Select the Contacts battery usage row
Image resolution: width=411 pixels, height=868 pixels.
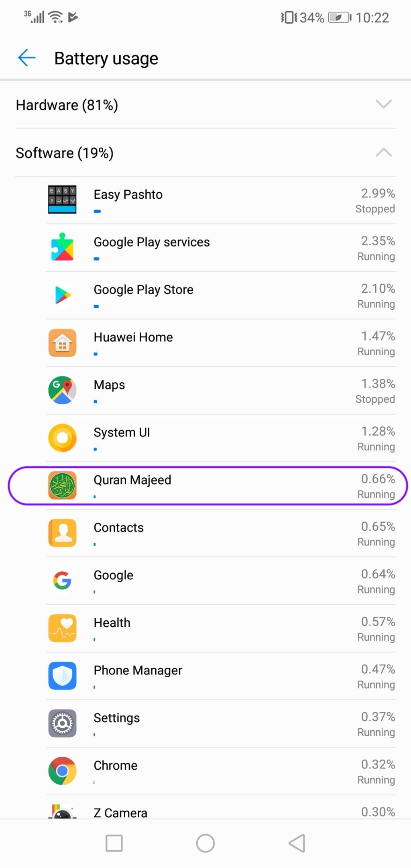pyautogui.click(x=205, y=533)
